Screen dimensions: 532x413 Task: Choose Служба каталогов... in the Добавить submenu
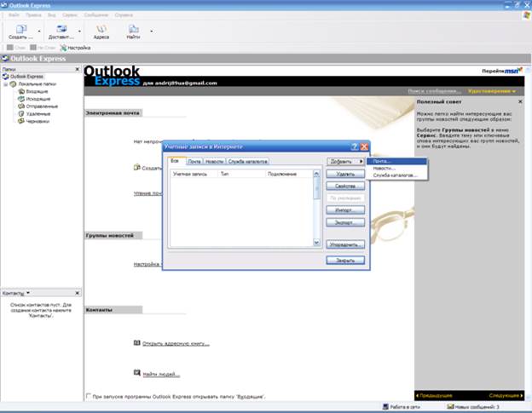[396, 175]
